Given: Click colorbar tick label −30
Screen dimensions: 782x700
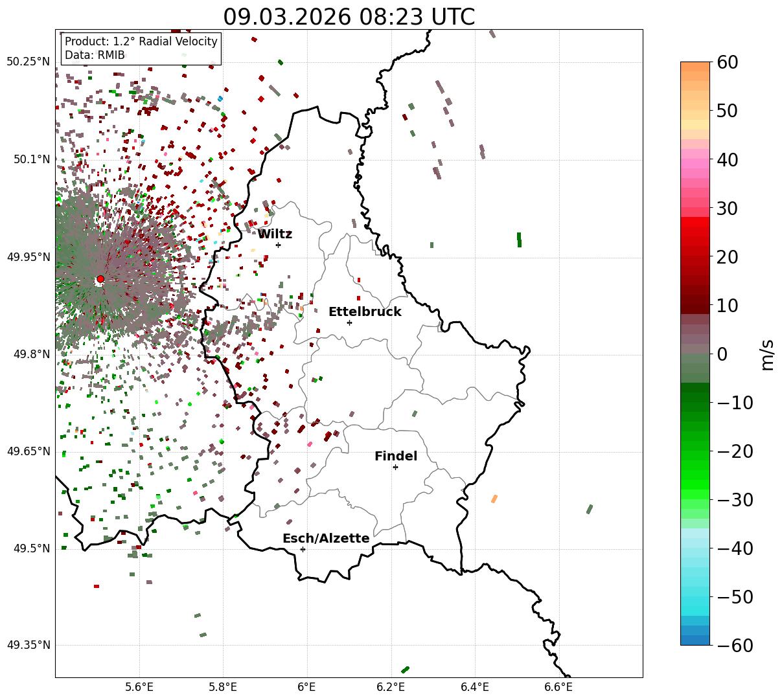Looking at the screenshot, I should click(x=735, y=500).
